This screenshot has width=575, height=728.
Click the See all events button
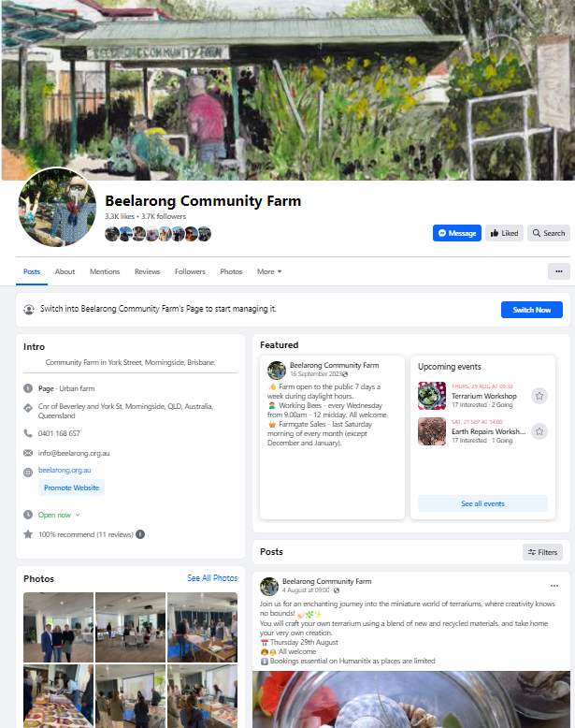[x=482, y=503]
